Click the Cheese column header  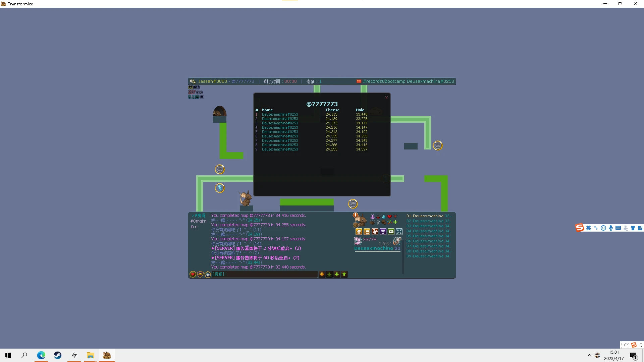point(332,110)
